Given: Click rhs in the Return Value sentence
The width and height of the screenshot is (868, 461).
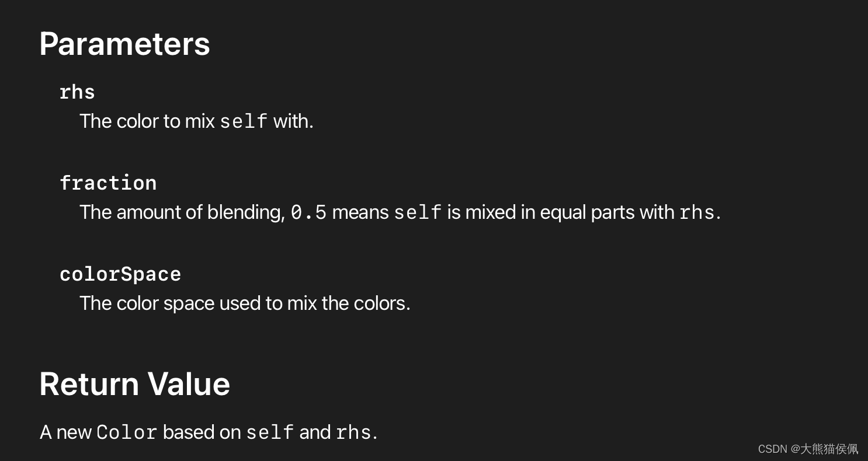Looking at the screenshot, I should click(353, 432).
